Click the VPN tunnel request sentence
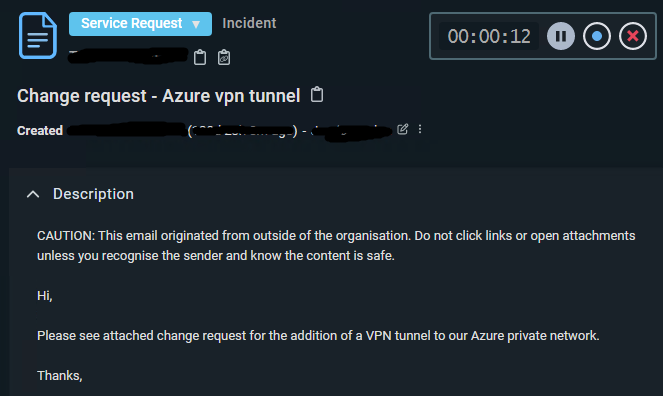 click(318, 336)
